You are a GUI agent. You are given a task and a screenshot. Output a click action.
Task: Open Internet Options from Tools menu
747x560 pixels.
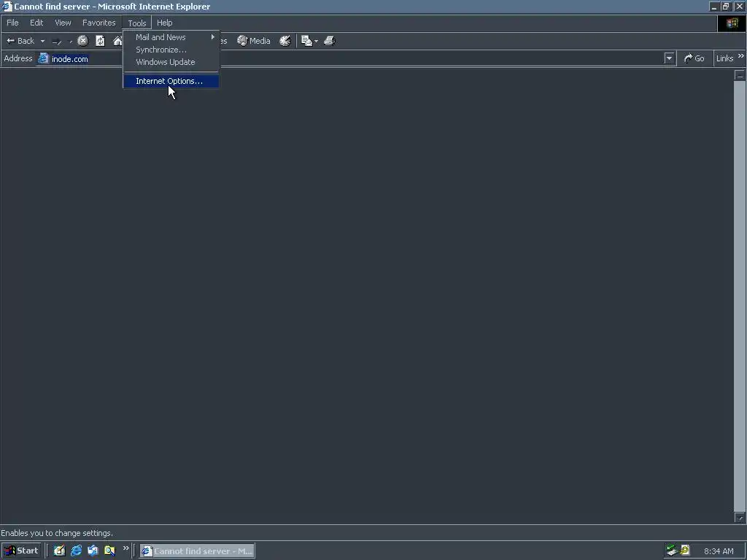click(x=171, y=81)
